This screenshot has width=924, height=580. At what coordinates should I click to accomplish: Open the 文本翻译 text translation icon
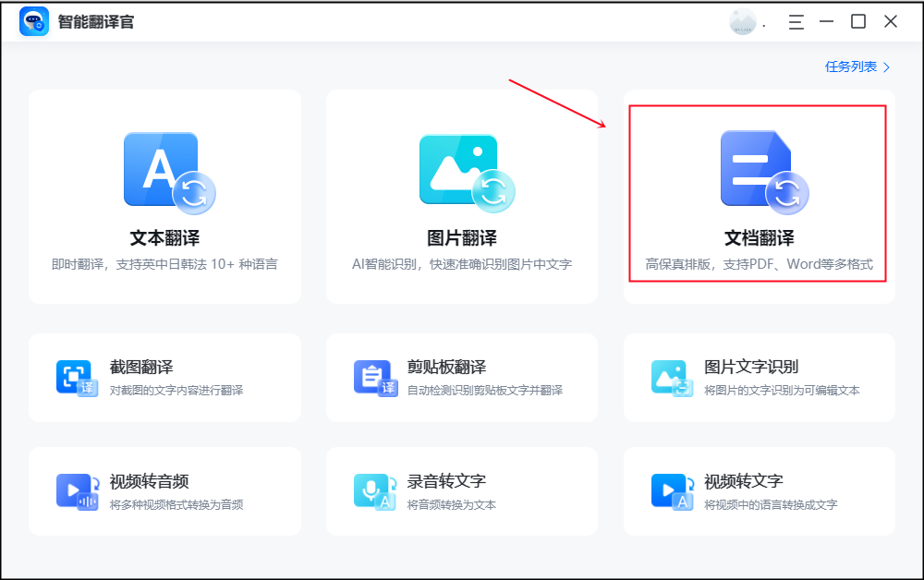[x=169, y=173]
